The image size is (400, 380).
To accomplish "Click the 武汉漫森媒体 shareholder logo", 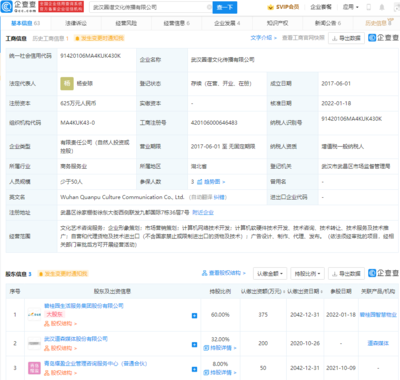I will [x=34, y=343].
